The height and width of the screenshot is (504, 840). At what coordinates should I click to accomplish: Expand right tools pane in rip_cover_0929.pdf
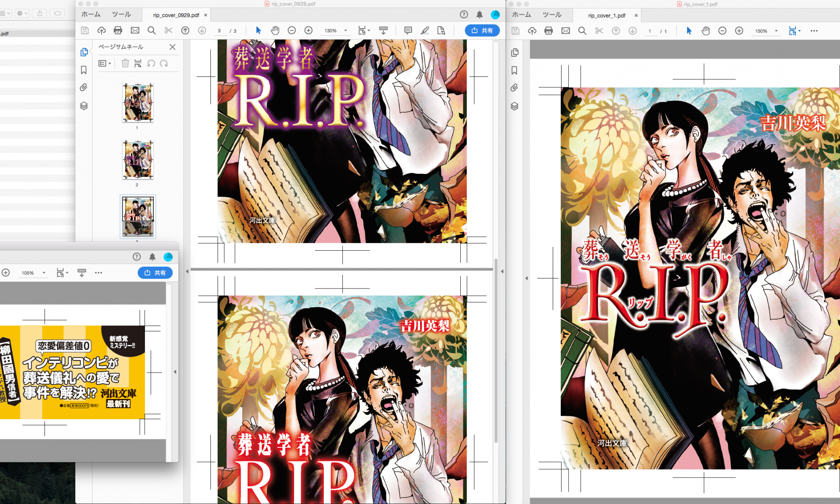click(502, 271)
